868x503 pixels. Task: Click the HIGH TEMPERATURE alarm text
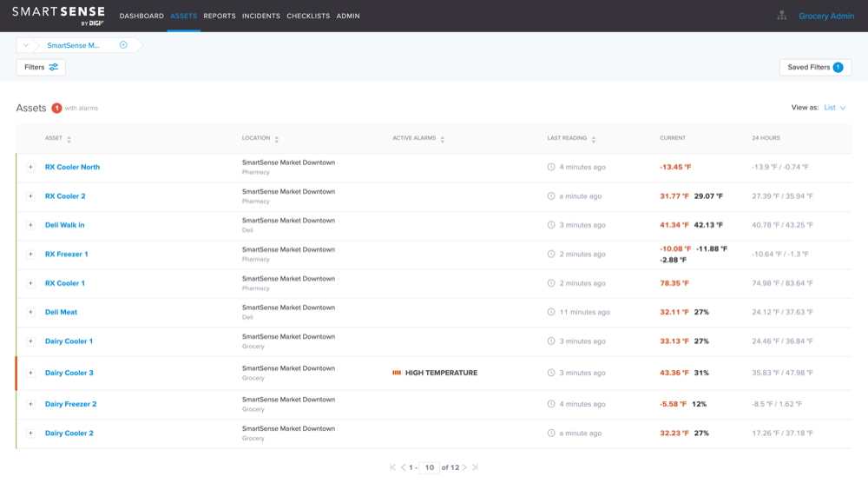[441, 373]
